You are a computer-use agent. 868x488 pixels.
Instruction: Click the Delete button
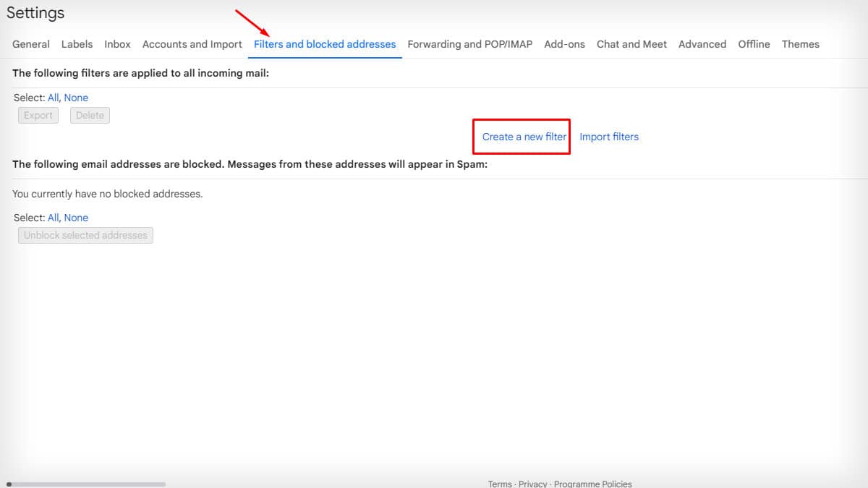(90, 115)
